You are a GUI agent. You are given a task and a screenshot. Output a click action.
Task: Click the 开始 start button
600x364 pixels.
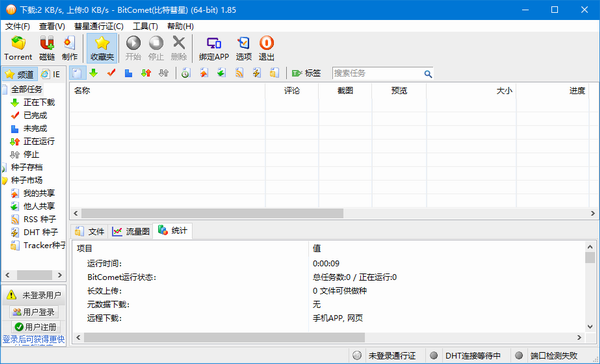[133, 48]
